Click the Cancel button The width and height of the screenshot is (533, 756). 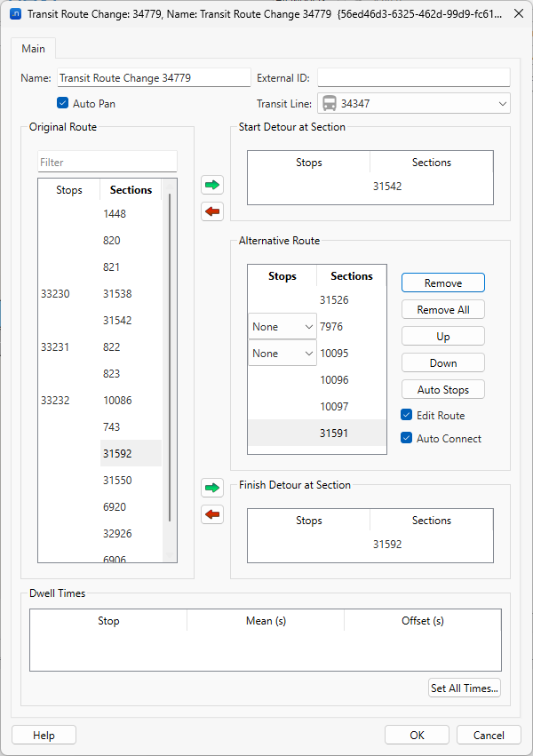[x=489, y=736]
